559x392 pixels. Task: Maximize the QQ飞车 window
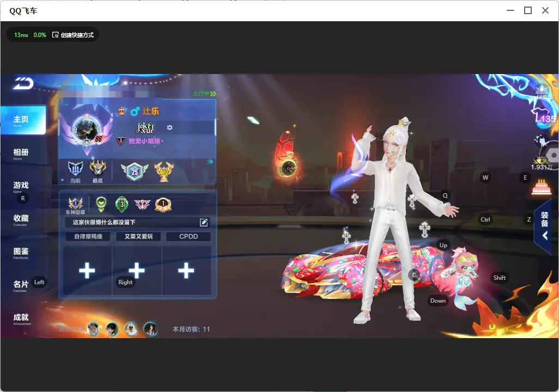527,11
